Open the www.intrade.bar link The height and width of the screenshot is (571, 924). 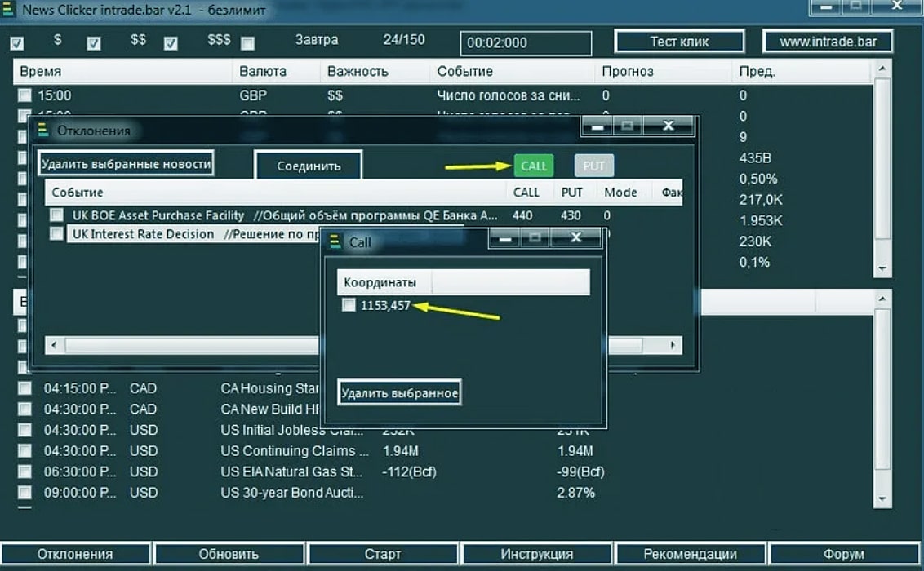(x=828, y=42)
